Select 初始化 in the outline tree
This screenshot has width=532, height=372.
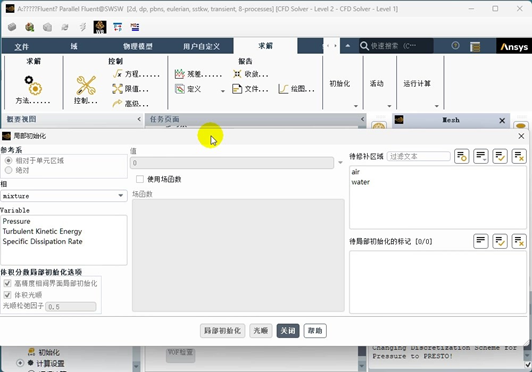[49, 352]
